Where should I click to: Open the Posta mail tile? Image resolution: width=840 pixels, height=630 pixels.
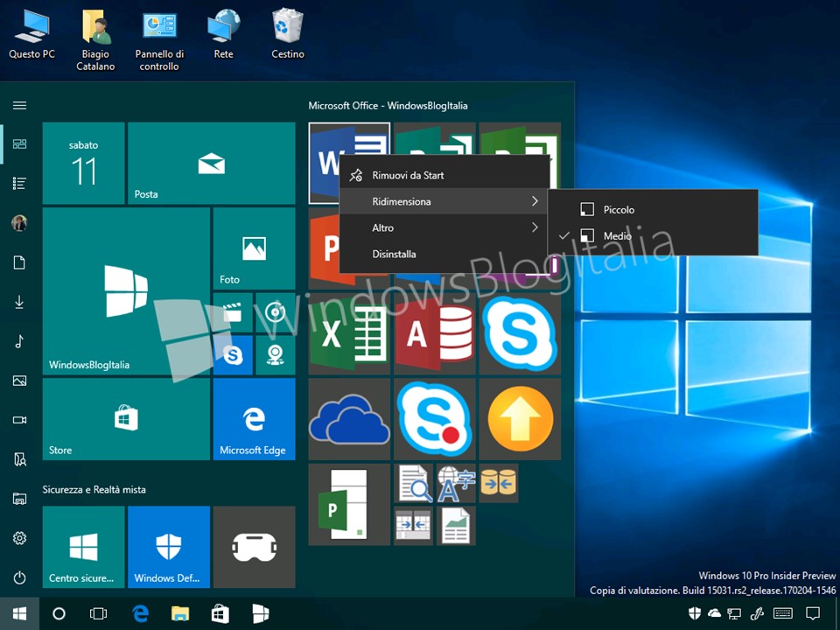click(x=212, y=163)
